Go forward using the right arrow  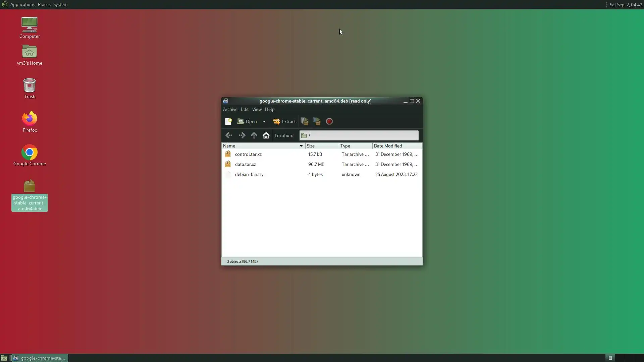tap(242, 135)
